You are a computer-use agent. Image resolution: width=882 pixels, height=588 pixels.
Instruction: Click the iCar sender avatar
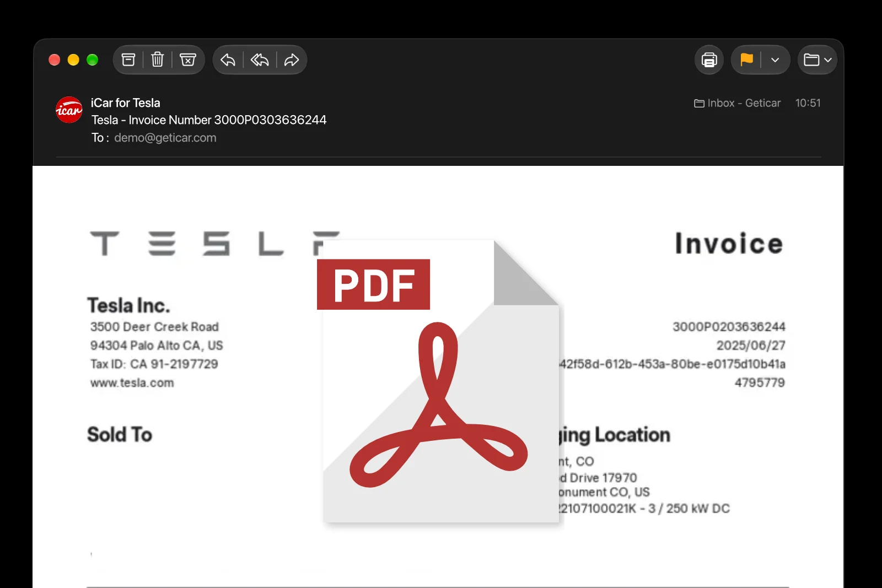coord(69,110)
